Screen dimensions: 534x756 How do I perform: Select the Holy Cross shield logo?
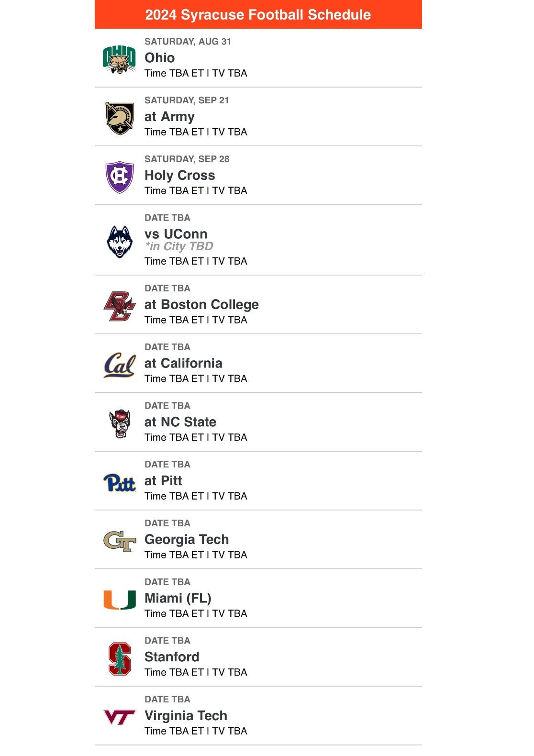pos(120,177)
